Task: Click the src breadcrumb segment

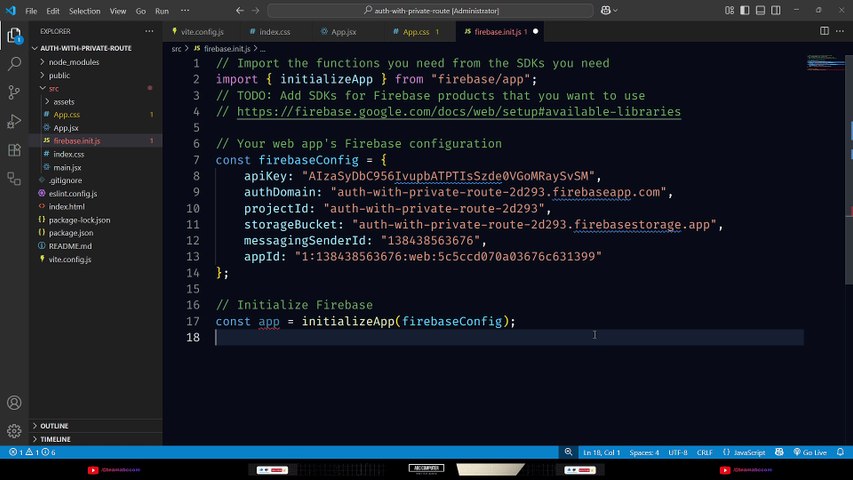Action: (x=176, y=49)
